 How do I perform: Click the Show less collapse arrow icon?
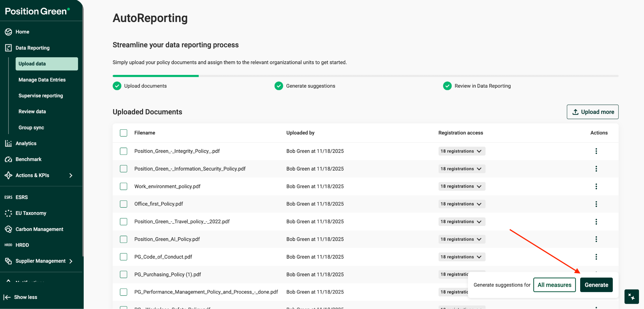coord(7,297)
